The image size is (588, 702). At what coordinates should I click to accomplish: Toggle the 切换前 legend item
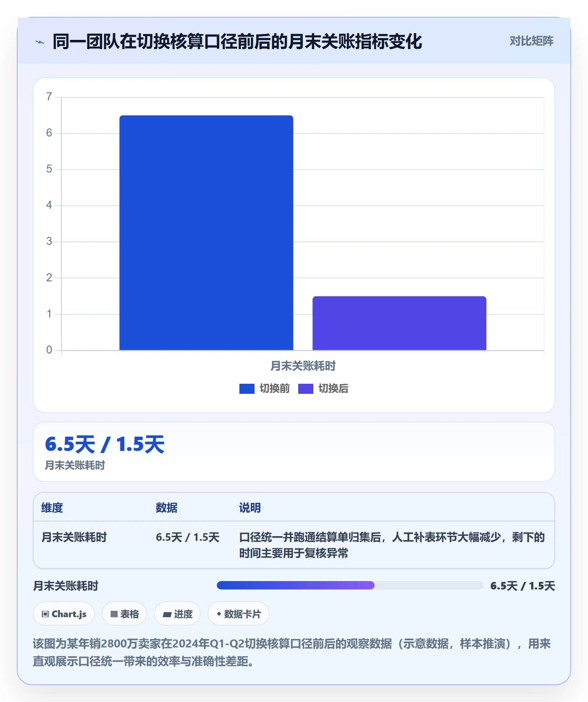coord(265,388)
